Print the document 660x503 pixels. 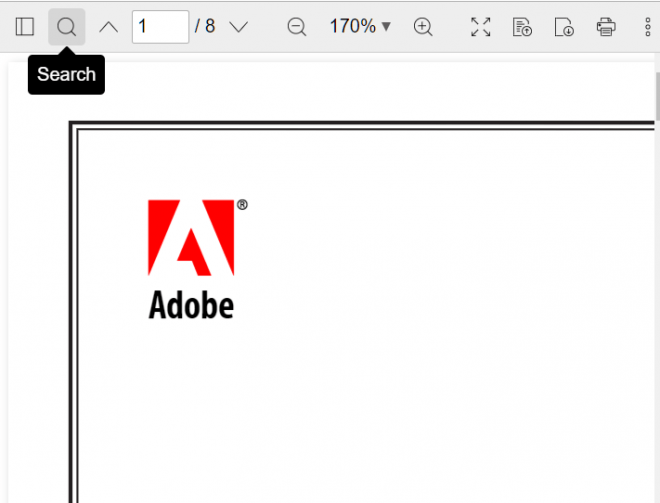tap(606, 27)
